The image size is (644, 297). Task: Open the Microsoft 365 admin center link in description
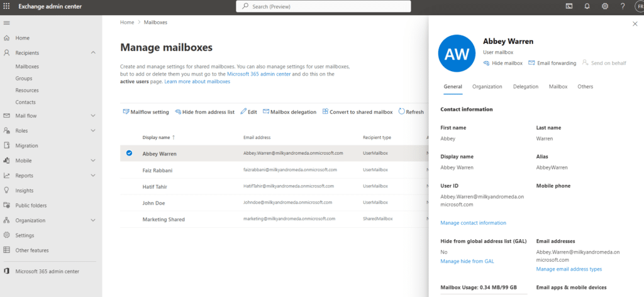pos(258,74)
